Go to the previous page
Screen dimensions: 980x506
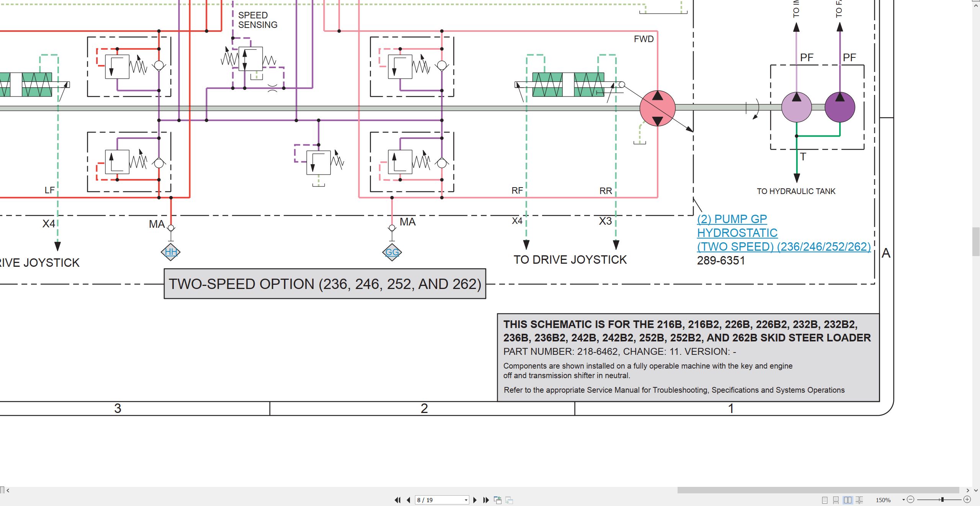click(408, 500)
